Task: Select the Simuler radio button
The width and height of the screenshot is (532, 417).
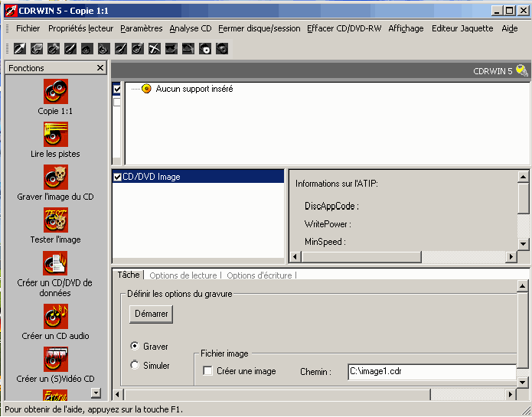Action: (x=135, y=365)
